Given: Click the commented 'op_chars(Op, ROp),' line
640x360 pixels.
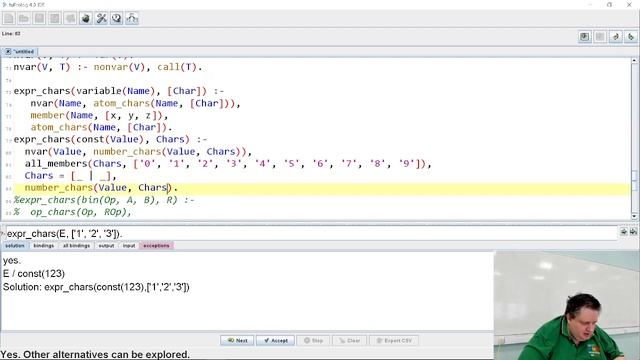Looking at the screenshot, I should pos(81,212).
